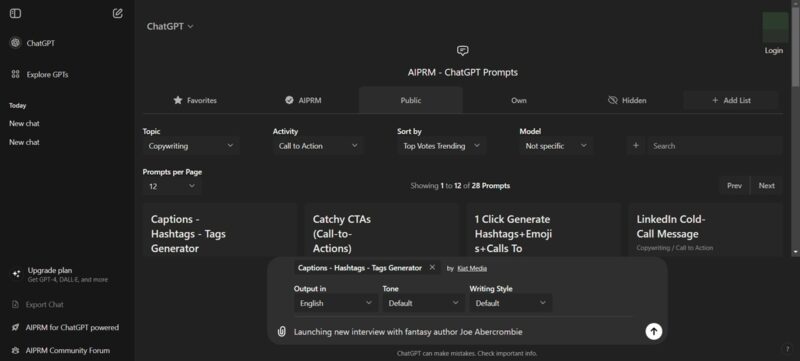Click the crossed-eye icon on the Hidden tab

(613, 100)
